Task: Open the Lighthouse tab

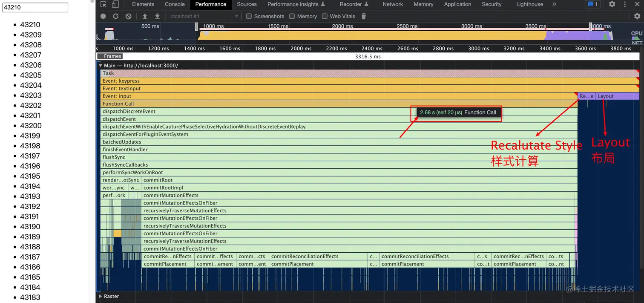Action: [529, 4]
